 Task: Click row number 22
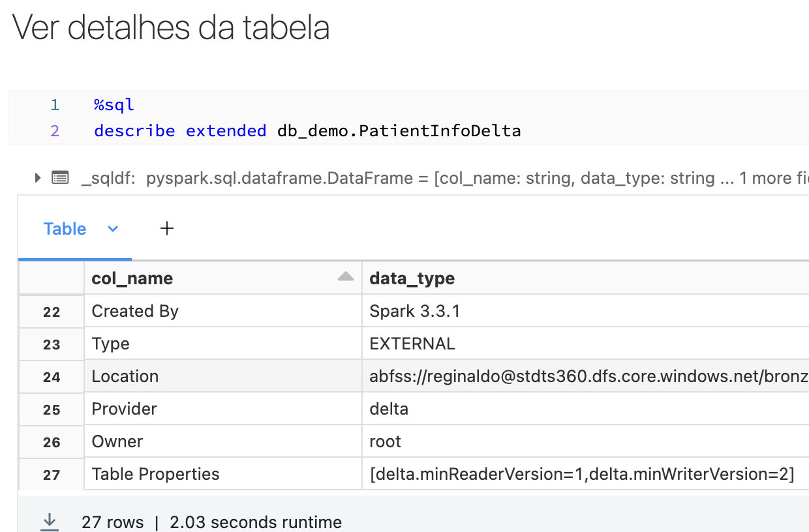(52, 312)
